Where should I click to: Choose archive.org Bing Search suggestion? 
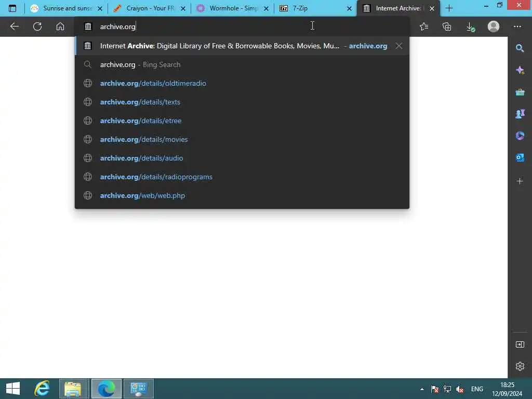pos(242,64)
